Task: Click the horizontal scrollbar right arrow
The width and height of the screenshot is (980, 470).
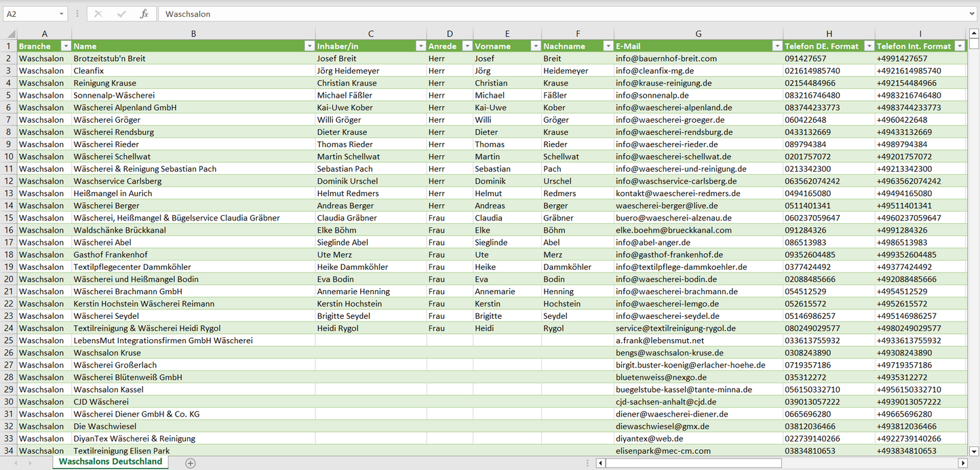Action: point(962,463)
